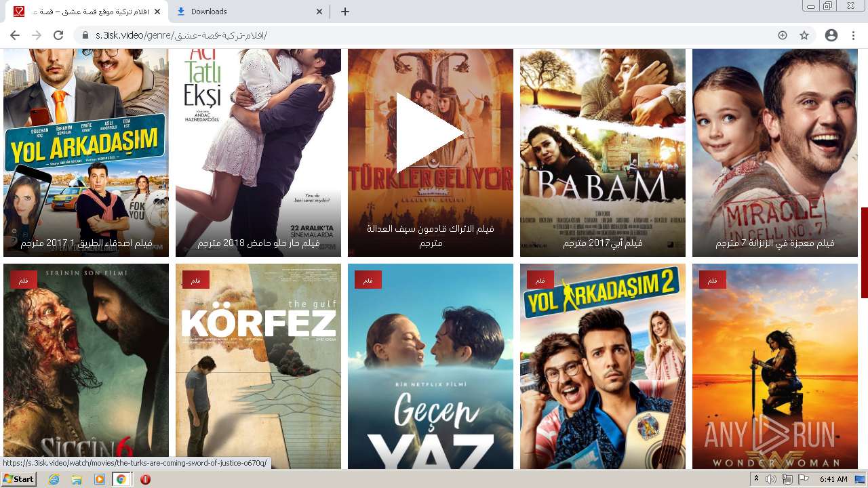Click the Action Center flag tray icon
This screenshot has height=488, width=868.
click(x=803, y=479)
